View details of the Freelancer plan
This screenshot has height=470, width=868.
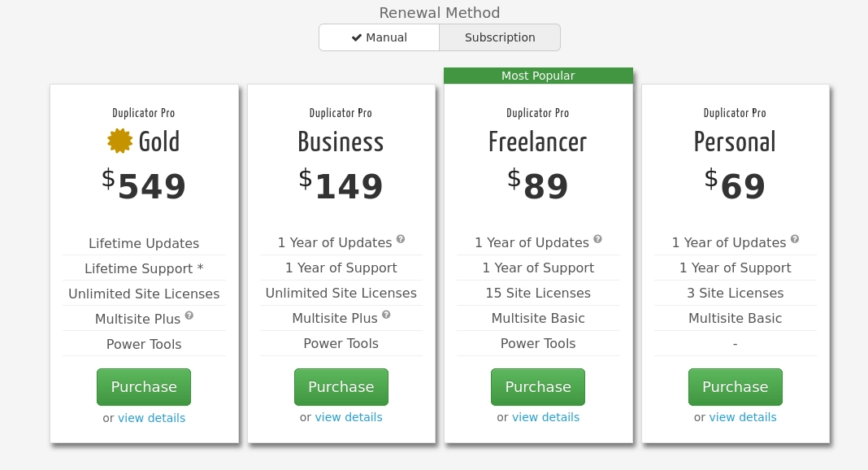(546, 417)
